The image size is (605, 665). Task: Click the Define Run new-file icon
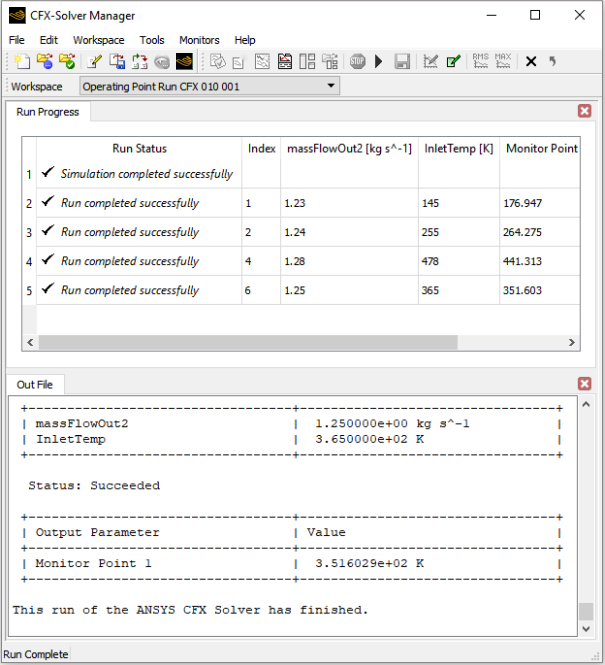(22, 62)
